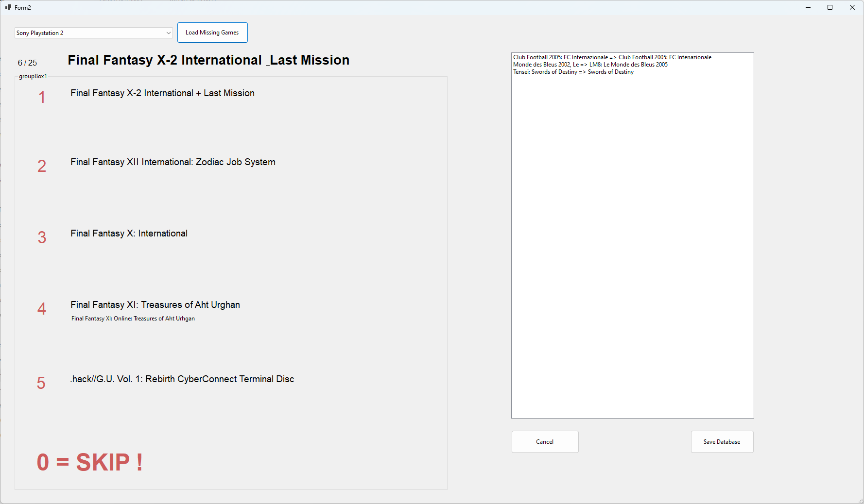864x504 pixels.
Task: Click the Final Fantasy X-2 International _Last Mission heading
Action: point(208,60)
